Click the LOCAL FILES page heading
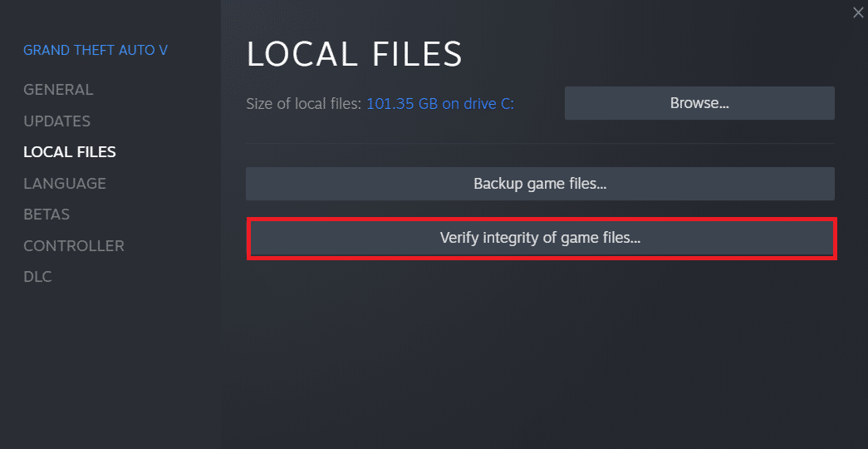This screenshot has width=868, height=449. pyautogui.click(x=355, y=54)
